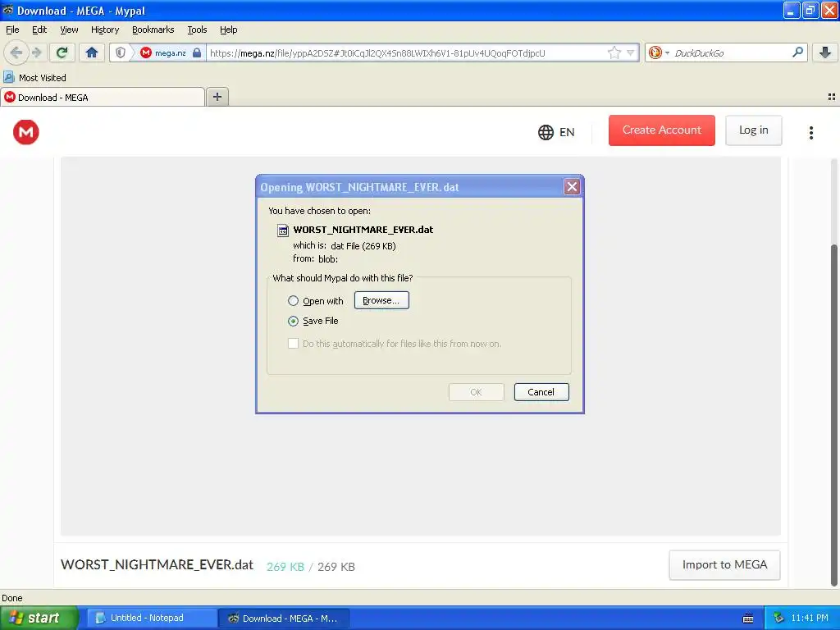The width and height of the screenshot is (840, 630).
Task: Click the padlock security icon in address bar
Action: tap(197, 52)
